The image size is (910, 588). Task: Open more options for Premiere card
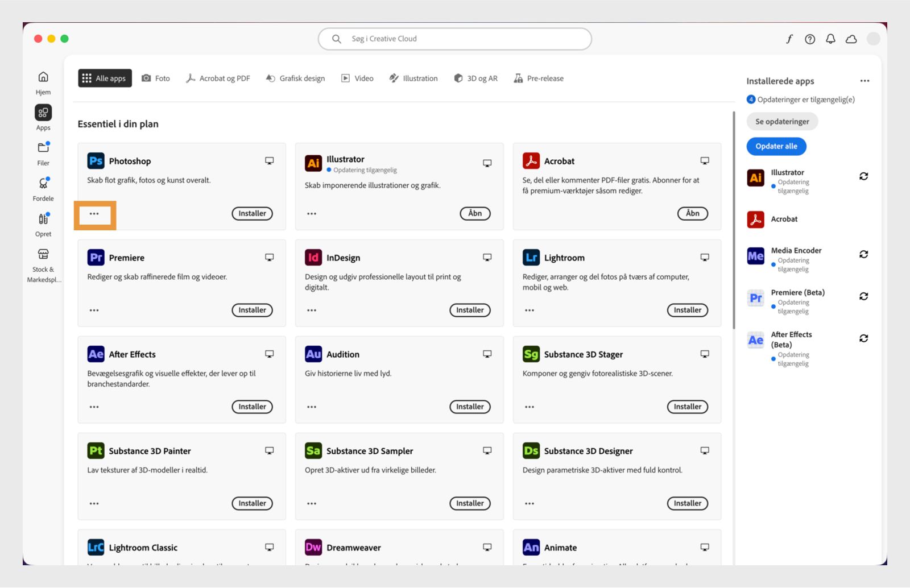[x=94, y=310]
